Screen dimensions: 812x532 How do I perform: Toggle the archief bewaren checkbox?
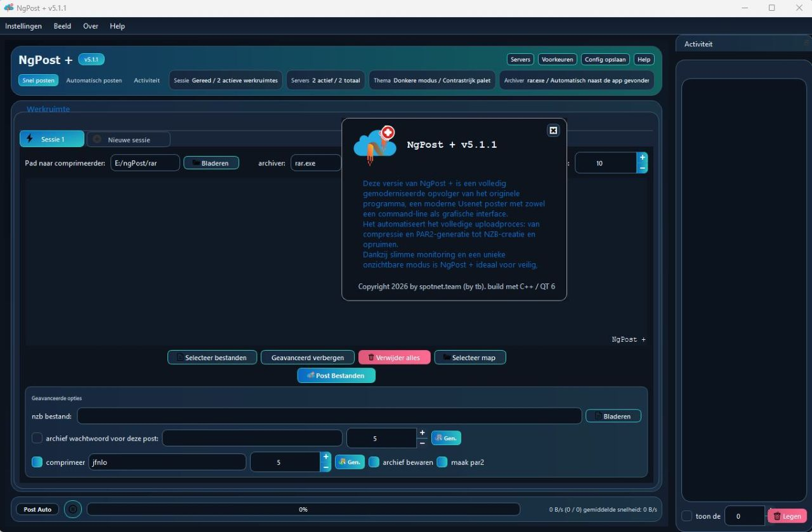(374, 462)
